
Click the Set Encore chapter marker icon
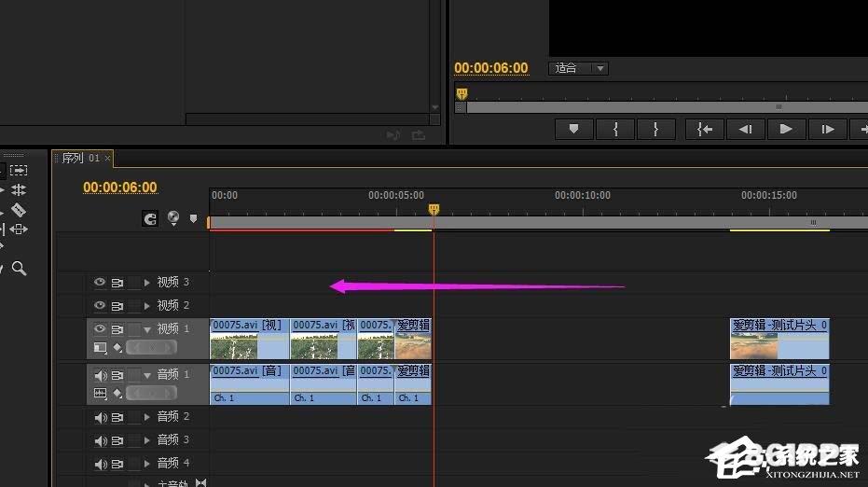pos(173,217)
